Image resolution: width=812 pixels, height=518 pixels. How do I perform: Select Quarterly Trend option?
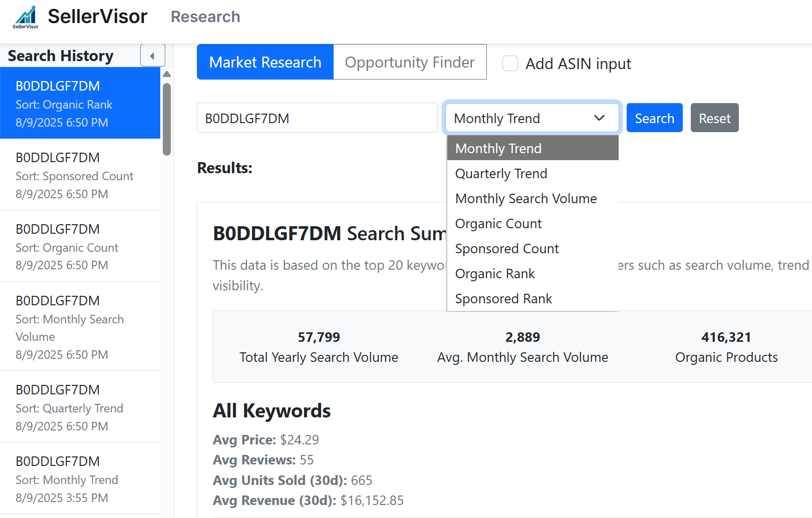pos(501,174)
